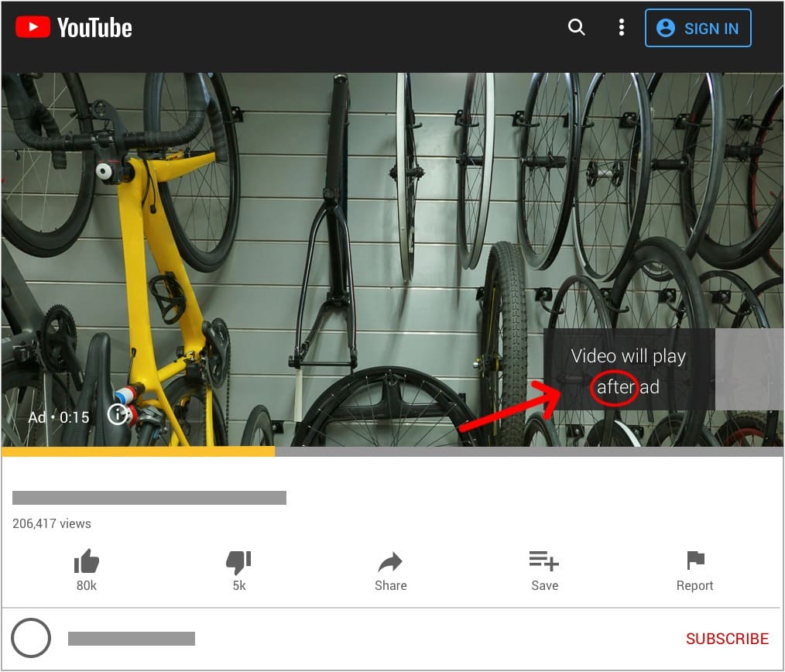Click the channel name placeholder bar
This screenshot has height=672, width=785.
(132, 639)
